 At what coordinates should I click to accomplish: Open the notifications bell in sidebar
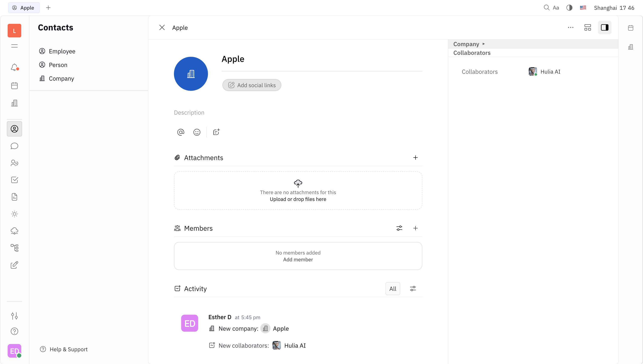(x=14, y=67)
